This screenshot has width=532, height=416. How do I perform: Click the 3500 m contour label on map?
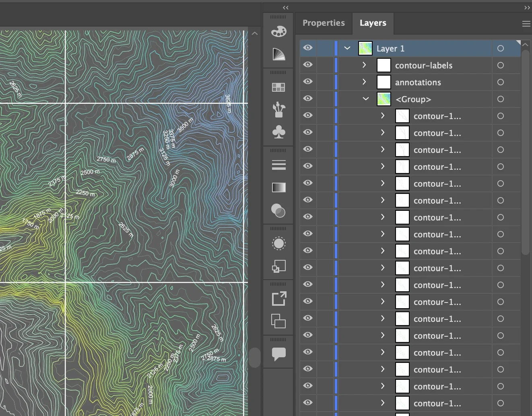coord(186,125)
